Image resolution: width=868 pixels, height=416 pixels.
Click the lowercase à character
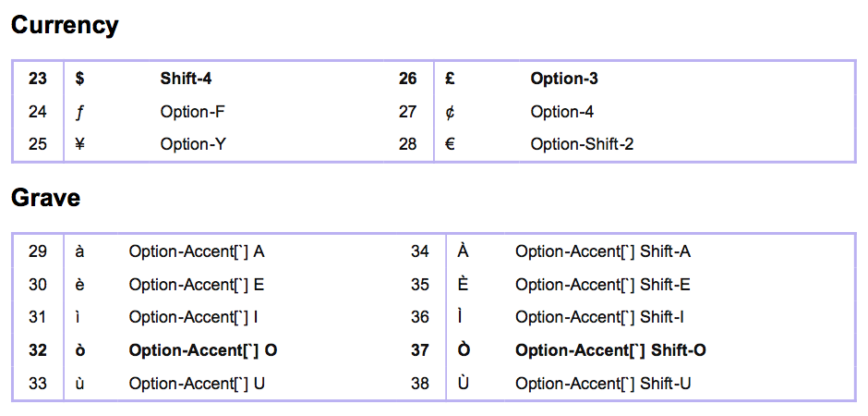point(79,251)
